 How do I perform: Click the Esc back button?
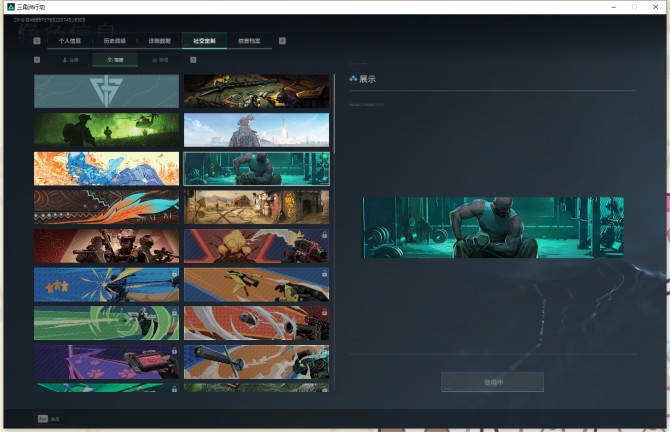[49, 419]
